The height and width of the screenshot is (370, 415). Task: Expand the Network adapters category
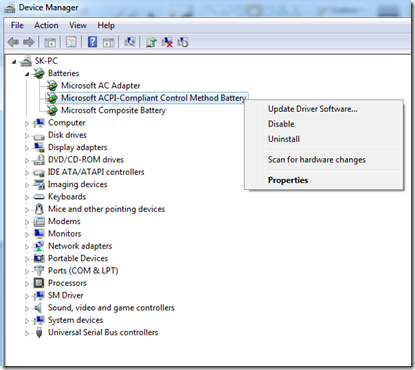[27, 247]
